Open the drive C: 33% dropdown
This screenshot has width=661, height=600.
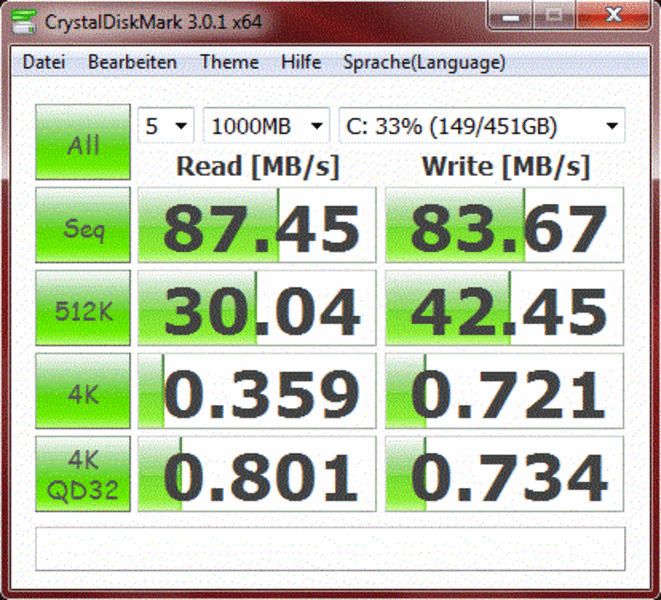[x=482, y=126]
